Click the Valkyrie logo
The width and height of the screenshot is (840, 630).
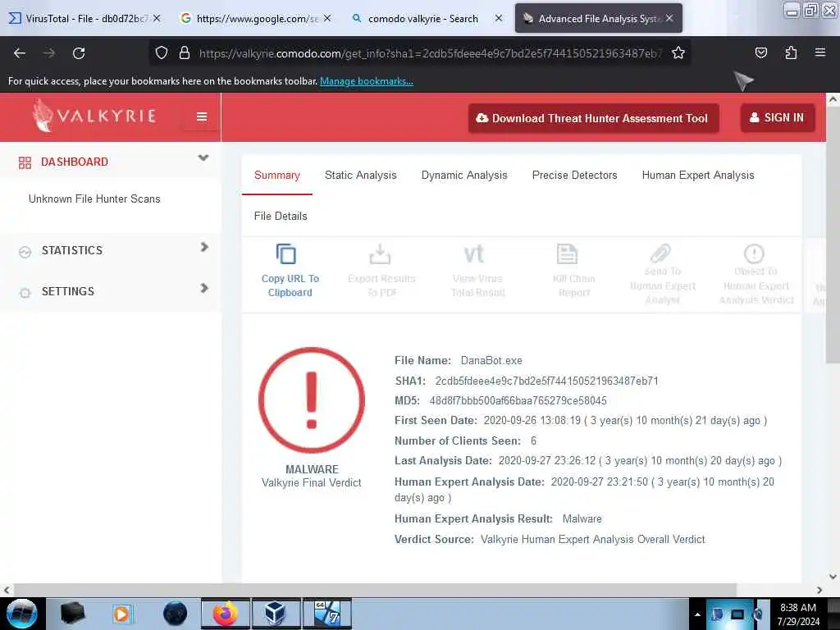tap(94, 115)
